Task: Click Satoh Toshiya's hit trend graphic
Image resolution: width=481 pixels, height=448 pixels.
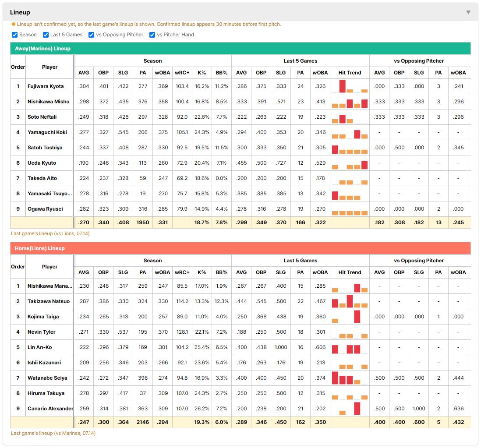Action: tap(350, 148)
